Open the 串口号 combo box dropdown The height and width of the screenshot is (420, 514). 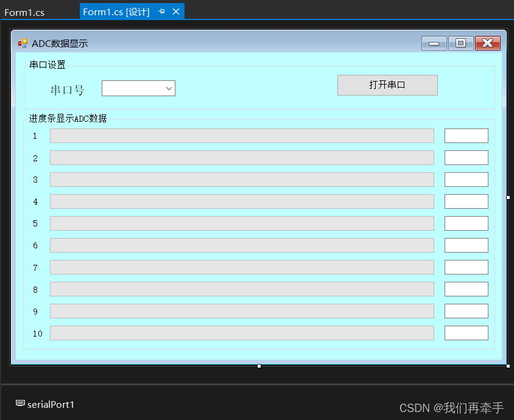pos(169,88)
